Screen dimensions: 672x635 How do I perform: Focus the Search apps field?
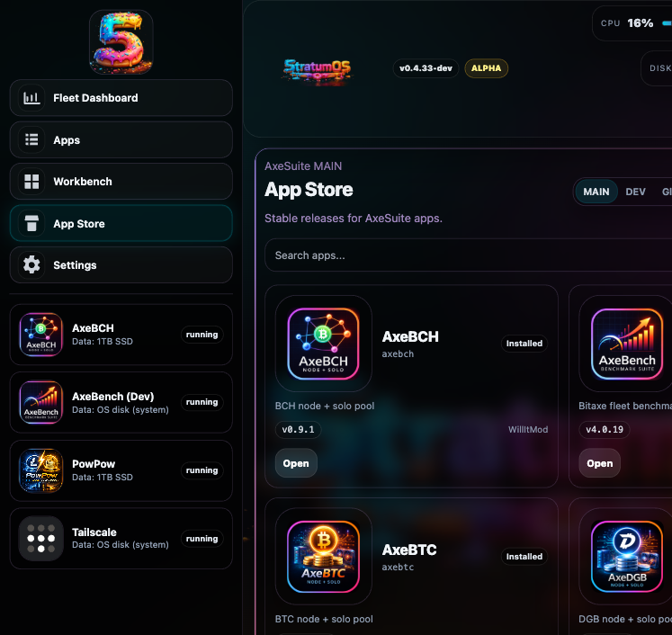[468, 255]
